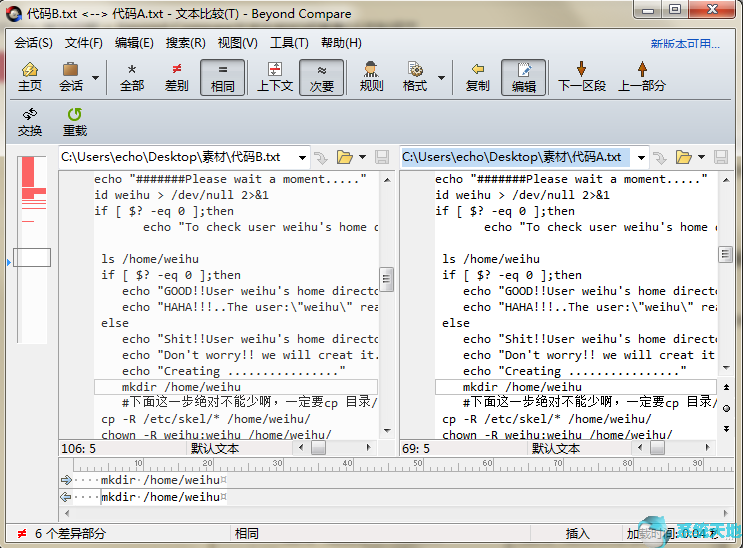Click left pane line 'ls /home/weihu'

coord(150,259)
